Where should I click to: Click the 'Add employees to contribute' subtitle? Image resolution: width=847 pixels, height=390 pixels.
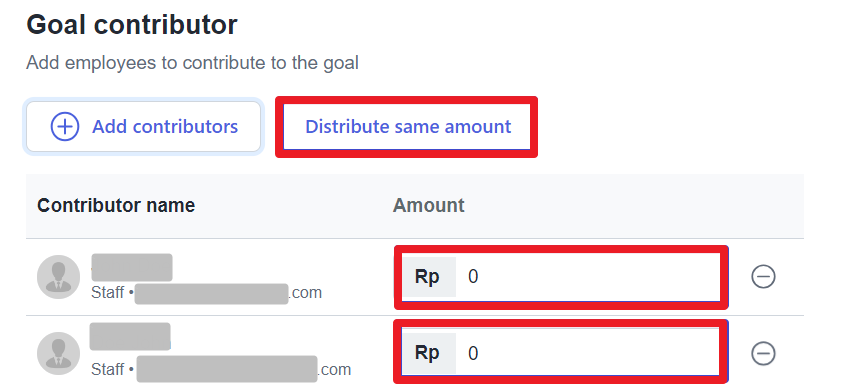pos(192,63)
